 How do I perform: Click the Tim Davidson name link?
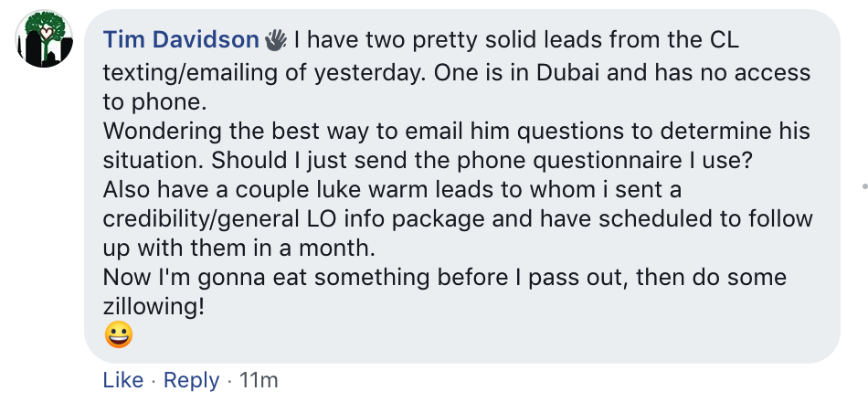click(x=181, y=39)
